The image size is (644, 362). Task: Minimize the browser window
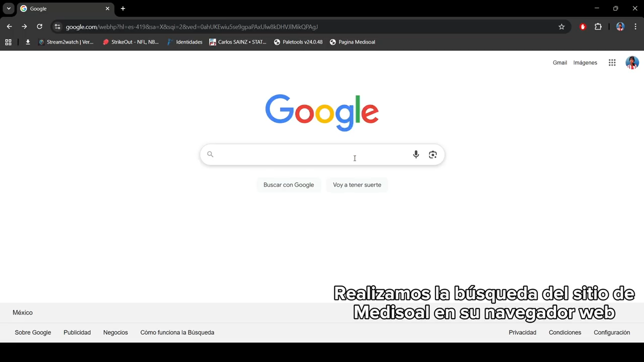point(597,8)
